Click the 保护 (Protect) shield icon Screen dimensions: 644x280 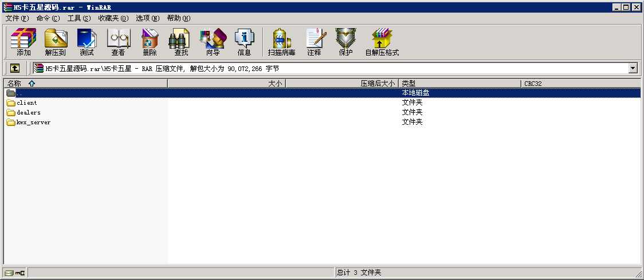tap(345, 42)
